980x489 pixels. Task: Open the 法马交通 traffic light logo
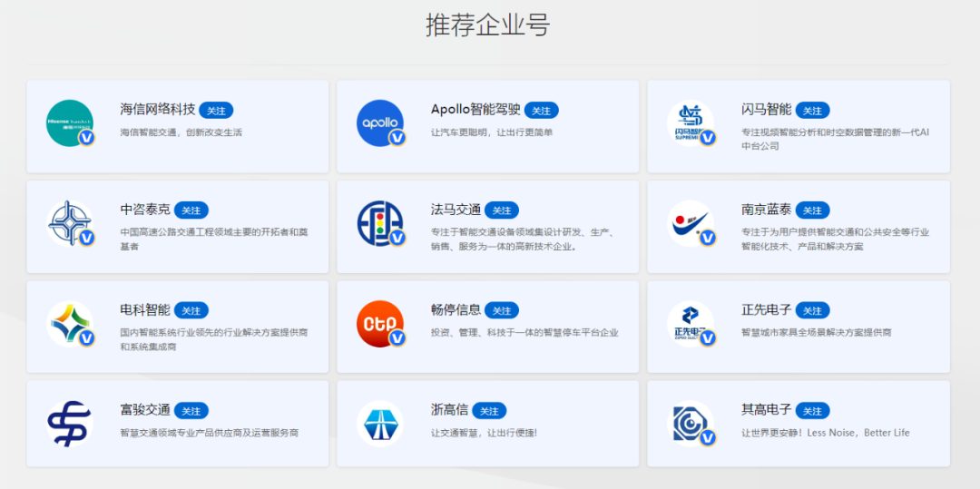[380, 223]
